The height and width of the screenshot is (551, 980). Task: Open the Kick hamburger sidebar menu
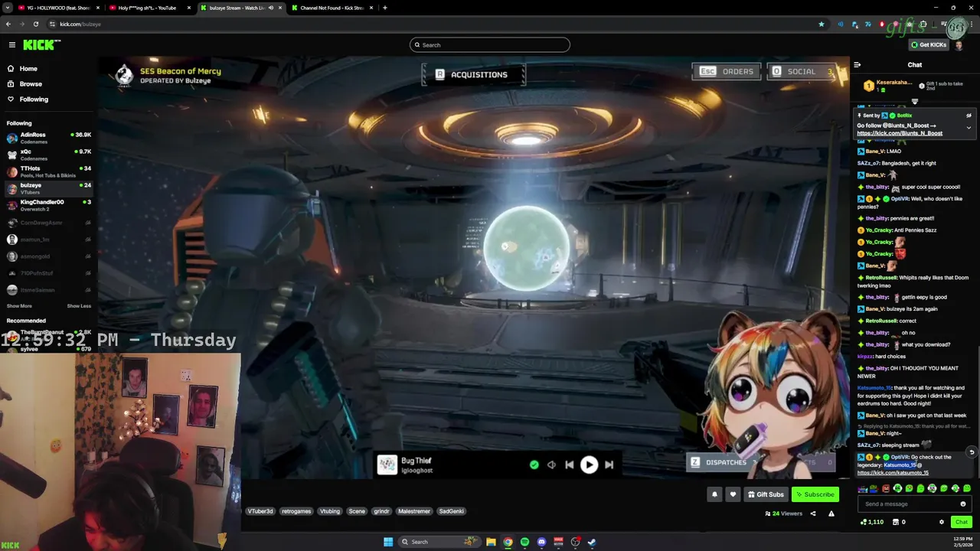click(x=11, y=45)
